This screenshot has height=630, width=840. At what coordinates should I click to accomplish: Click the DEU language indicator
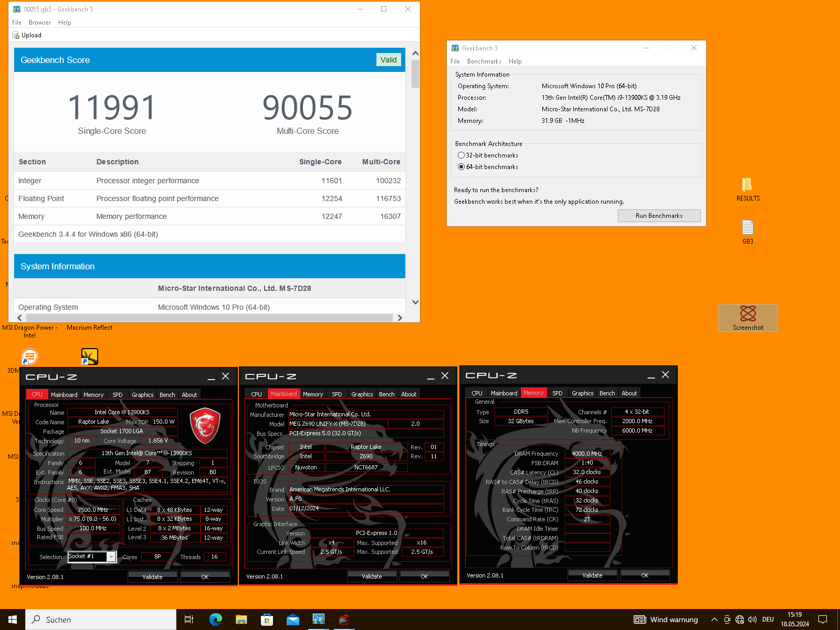tap(768, 619)
